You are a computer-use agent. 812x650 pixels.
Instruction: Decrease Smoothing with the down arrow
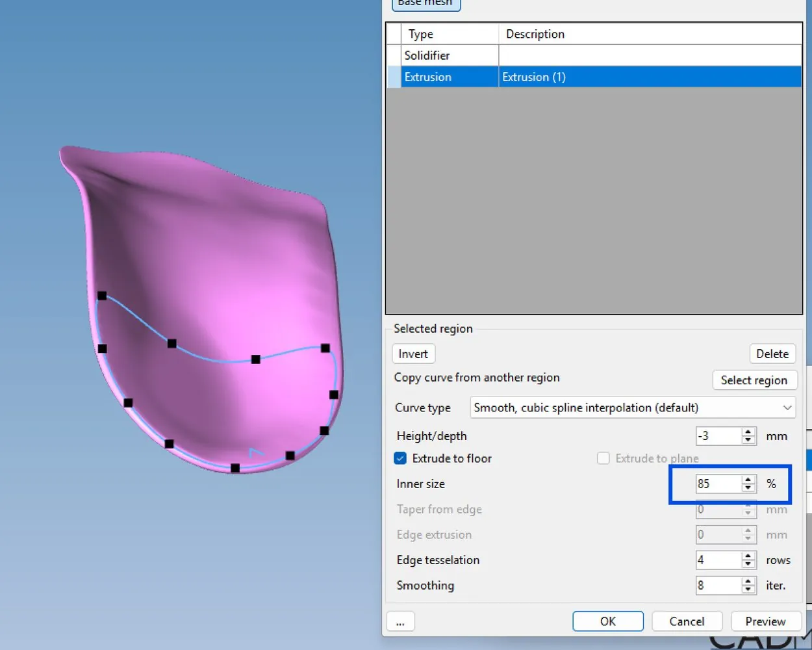(748, 590)
